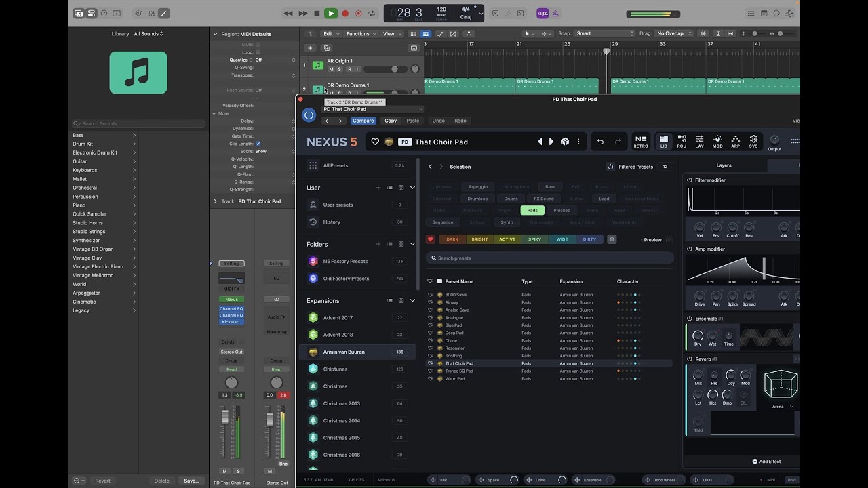Open the Arena reverb type dropdown
The image size is (868, 488).
pos(782,407)
